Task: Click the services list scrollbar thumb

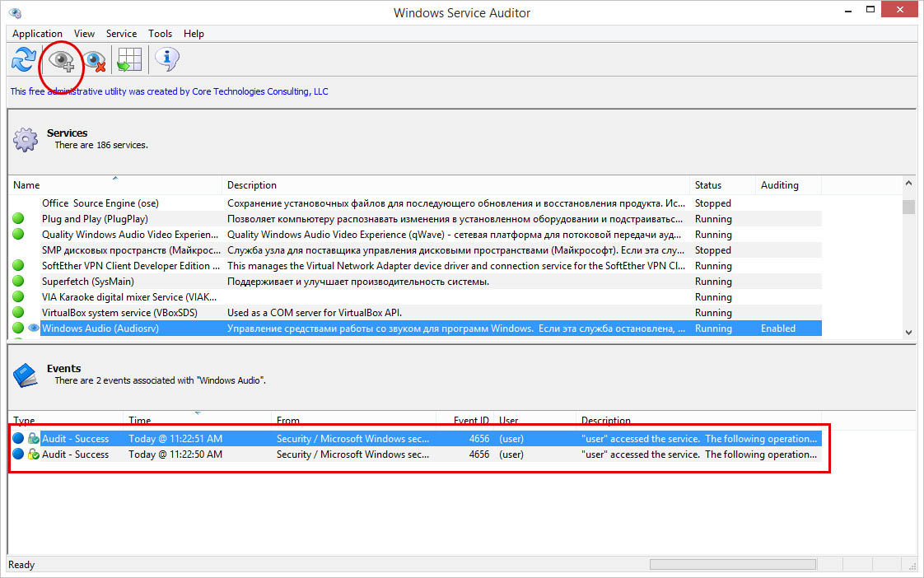Action: click(908, 207)
